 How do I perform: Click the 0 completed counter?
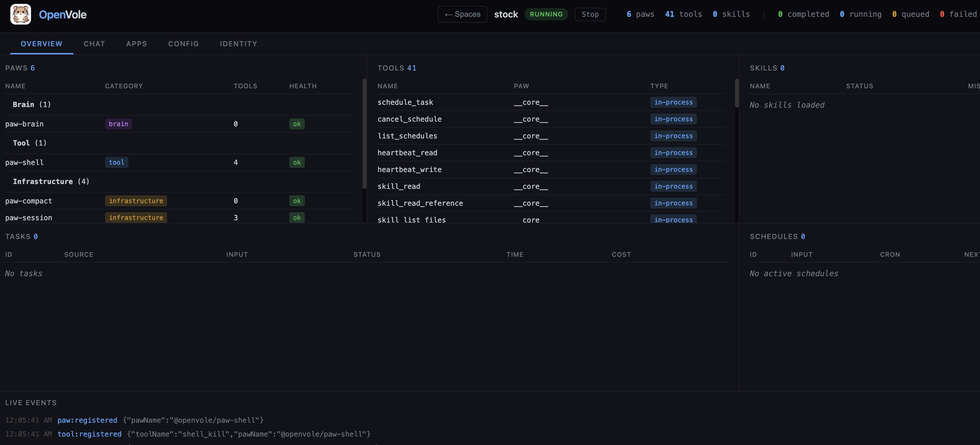click(804, 14)
